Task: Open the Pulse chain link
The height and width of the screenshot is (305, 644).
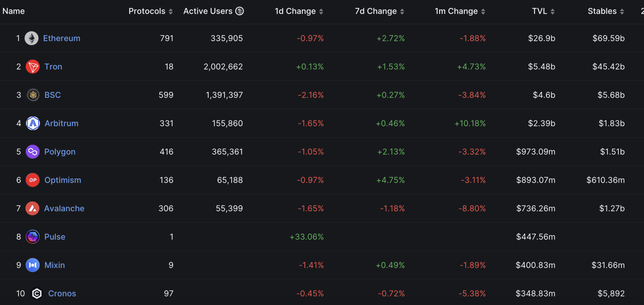Action: (x=55, y=237)
